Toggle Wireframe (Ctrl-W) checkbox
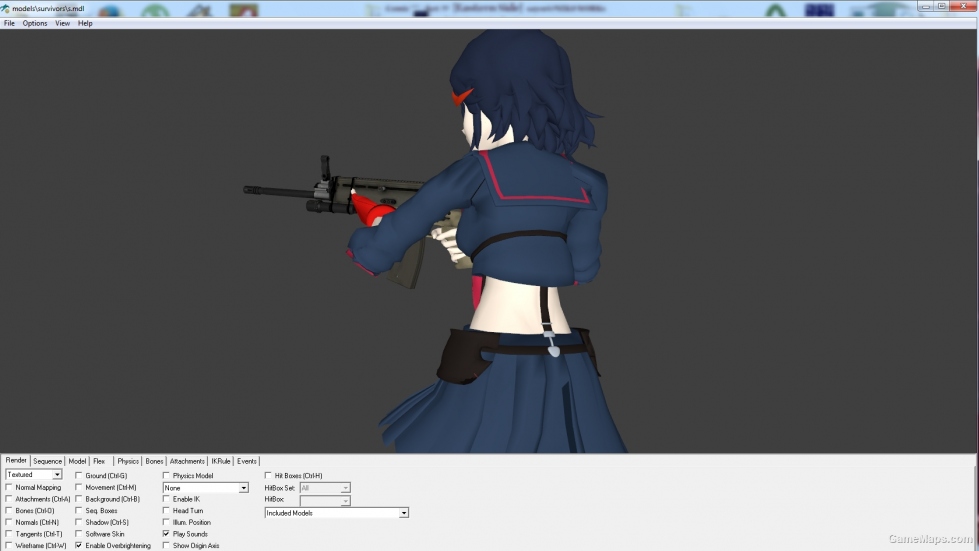The width and height of the screenshot is (979, 551). click(x=9, y=545)
